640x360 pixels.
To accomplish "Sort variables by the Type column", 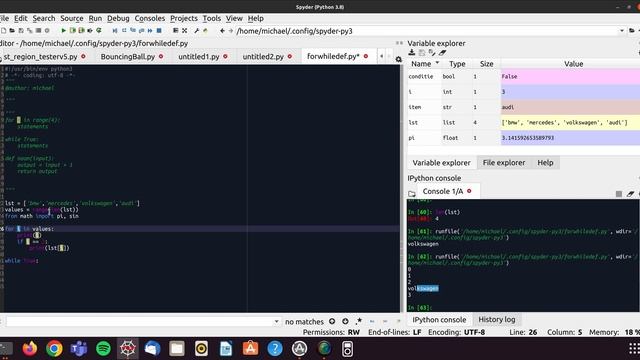I will [457, 64].
